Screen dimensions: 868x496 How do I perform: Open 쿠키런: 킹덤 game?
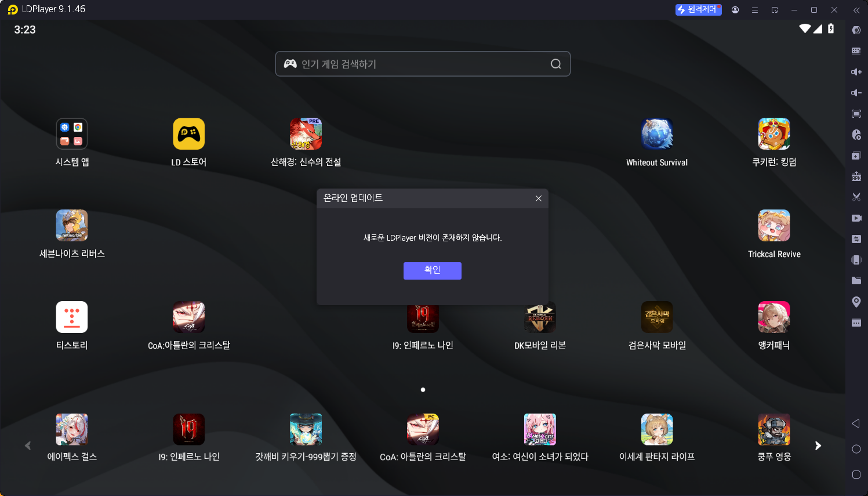774,134
